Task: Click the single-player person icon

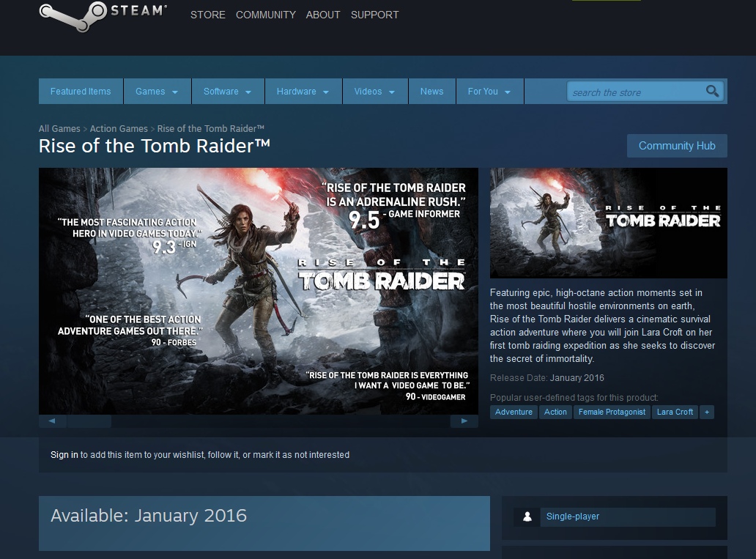Action: point(527,517)
